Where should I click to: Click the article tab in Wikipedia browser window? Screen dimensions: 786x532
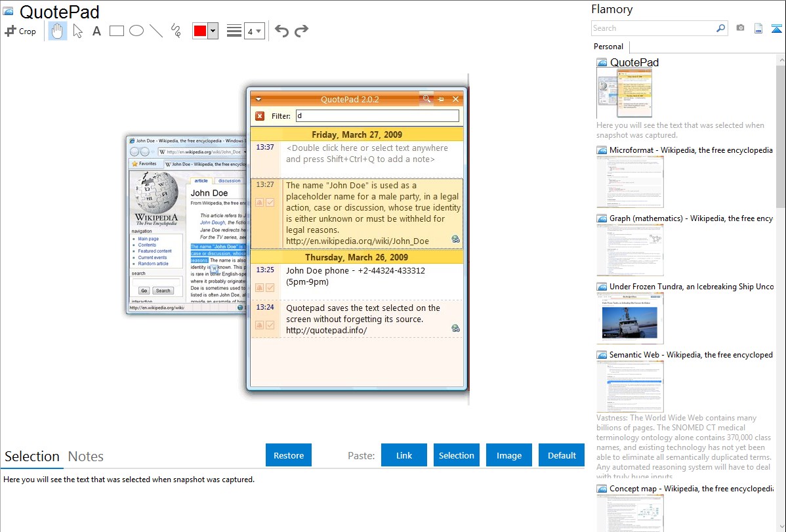(x=201, y=180)
